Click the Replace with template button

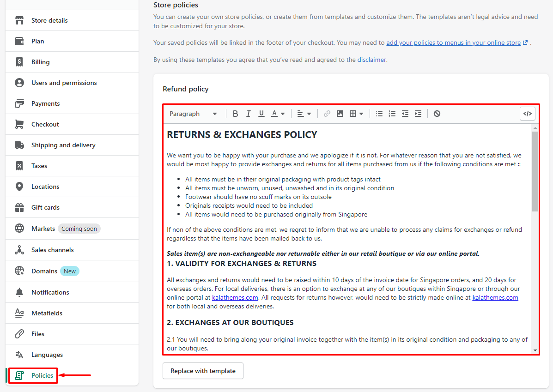(203, 371)
